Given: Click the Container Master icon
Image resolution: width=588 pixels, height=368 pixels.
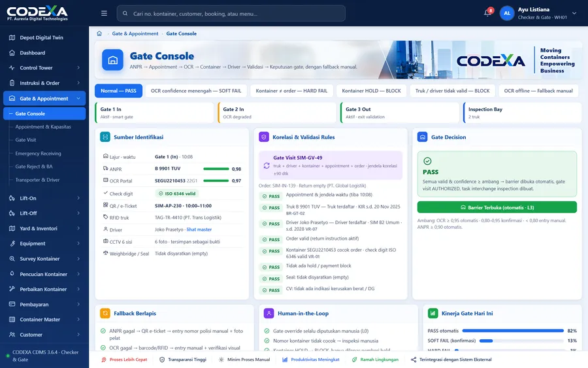Looking at the screenshot, I should (12, 320).
